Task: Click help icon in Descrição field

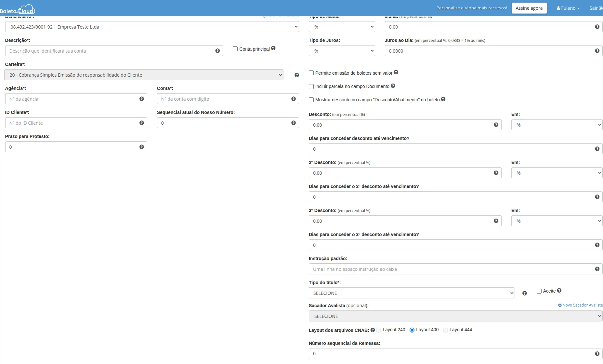Action: (217, 51)
